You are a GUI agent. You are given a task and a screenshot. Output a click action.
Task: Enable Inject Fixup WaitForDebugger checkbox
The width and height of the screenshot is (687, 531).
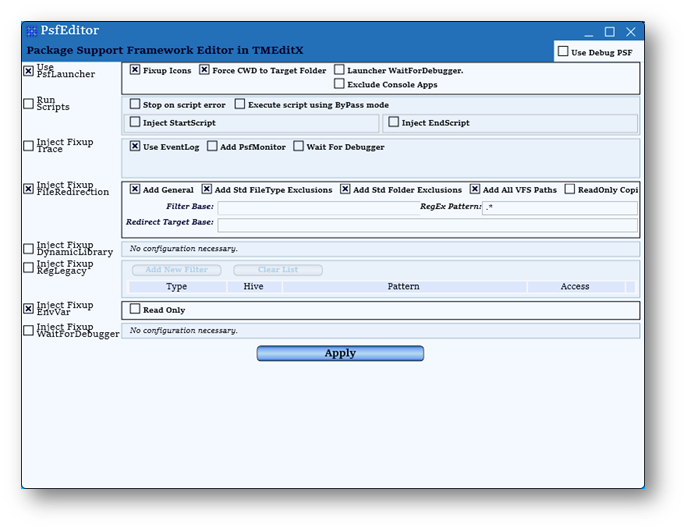tap(28, 330)
